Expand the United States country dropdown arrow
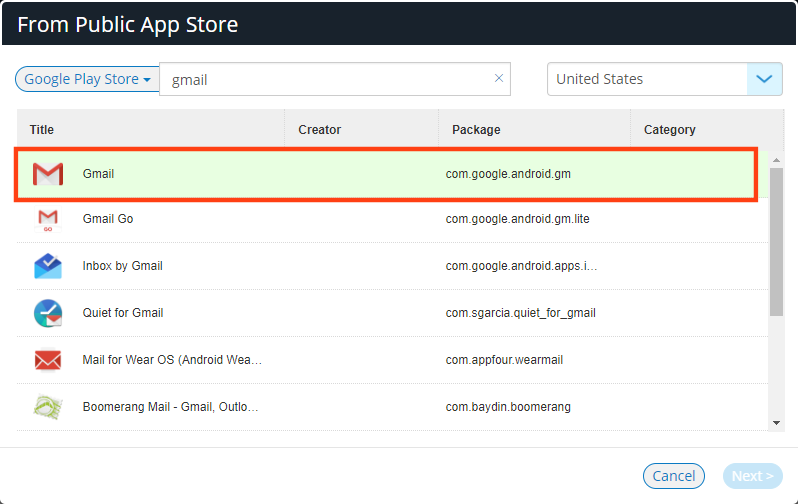Viewport: 798px width, 504px height. [x=764, y=79]
